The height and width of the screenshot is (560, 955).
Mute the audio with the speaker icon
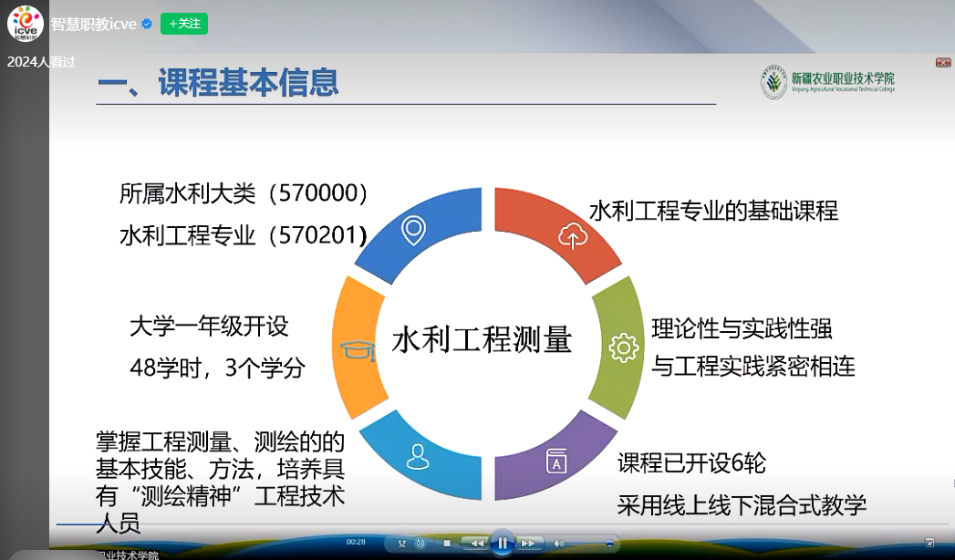click(558, 544)
